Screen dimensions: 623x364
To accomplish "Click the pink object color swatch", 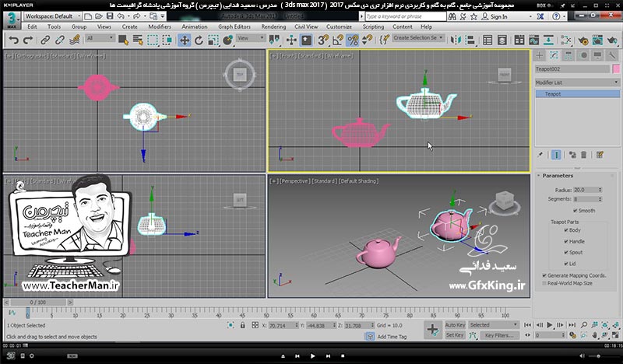I will coord(616,69).
